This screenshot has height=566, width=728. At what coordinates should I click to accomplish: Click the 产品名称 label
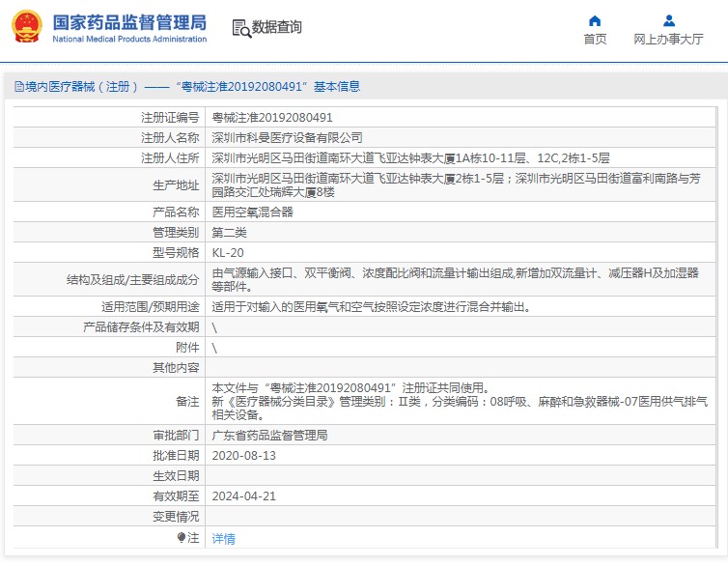(176, 212)
